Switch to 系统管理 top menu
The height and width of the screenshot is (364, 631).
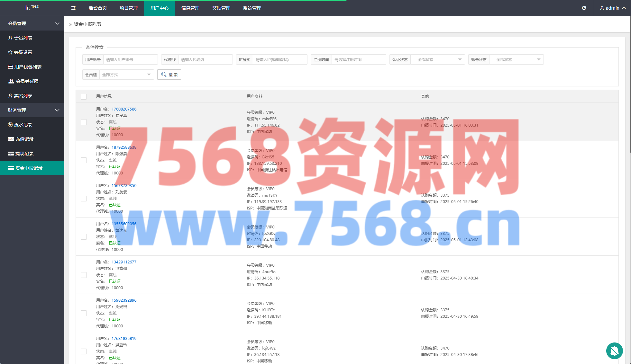pos(252,8)
